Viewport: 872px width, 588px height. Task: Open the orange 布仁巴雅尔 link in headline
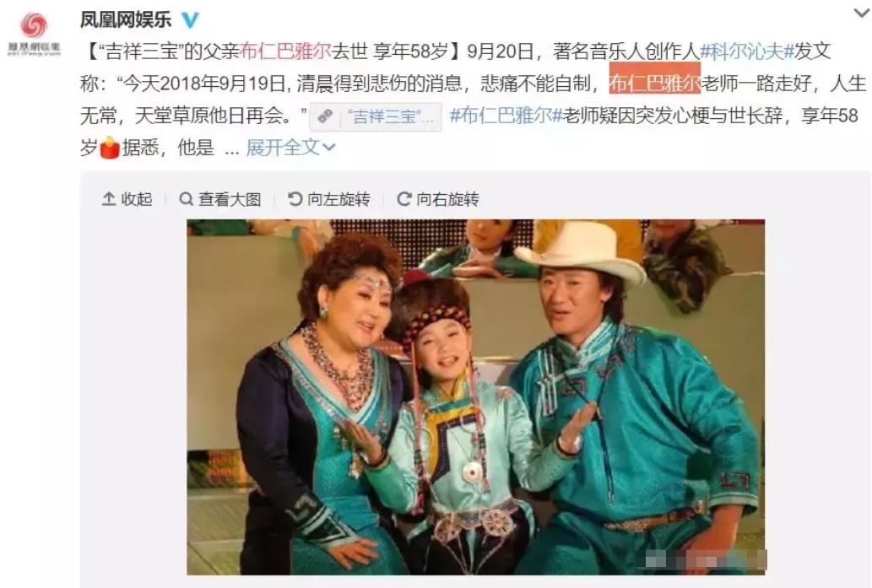286,51
